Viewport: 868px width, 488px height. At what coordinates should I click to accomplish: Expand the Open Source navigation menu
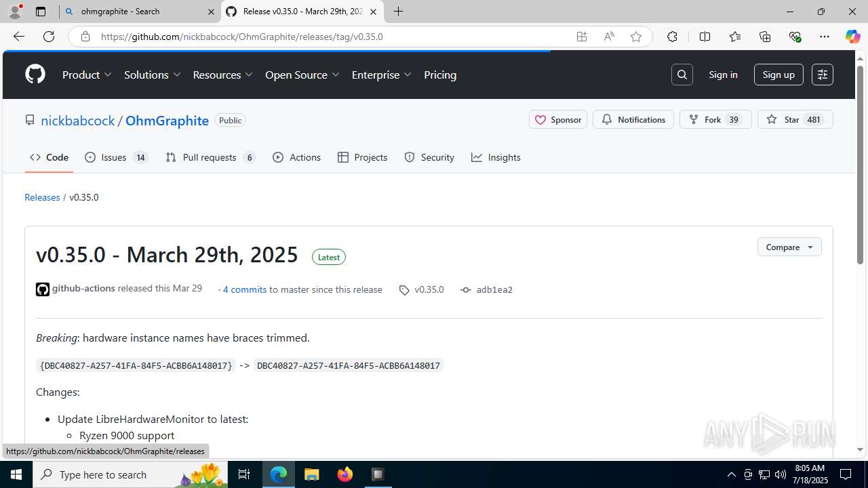[x=302, y=75]
